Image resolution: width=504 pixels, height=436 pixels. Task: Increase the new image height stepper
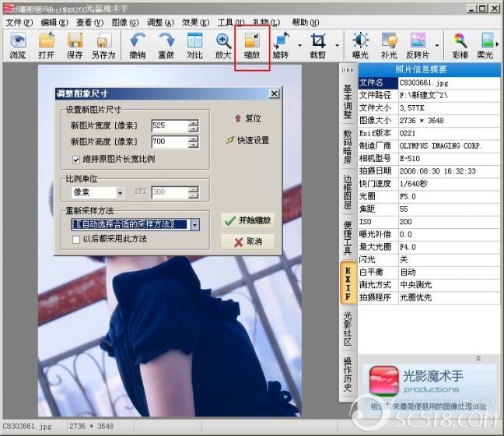pos(193,139)
